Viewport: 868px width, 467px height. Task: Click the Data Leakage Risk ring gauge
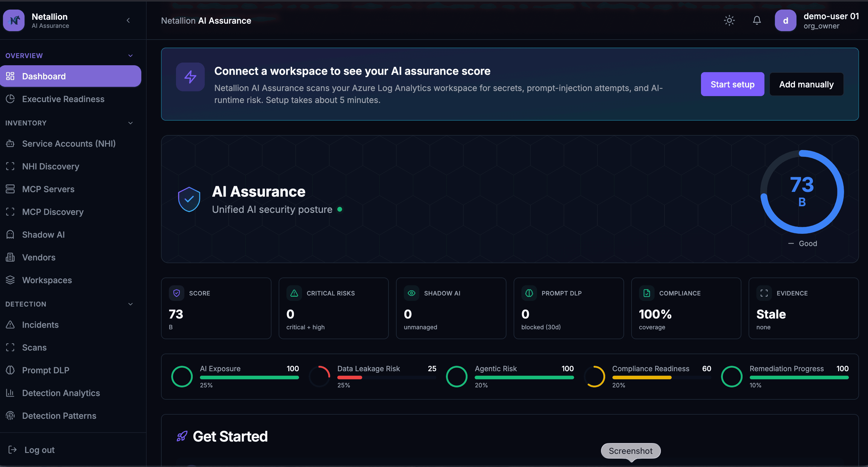pos(319,377)
